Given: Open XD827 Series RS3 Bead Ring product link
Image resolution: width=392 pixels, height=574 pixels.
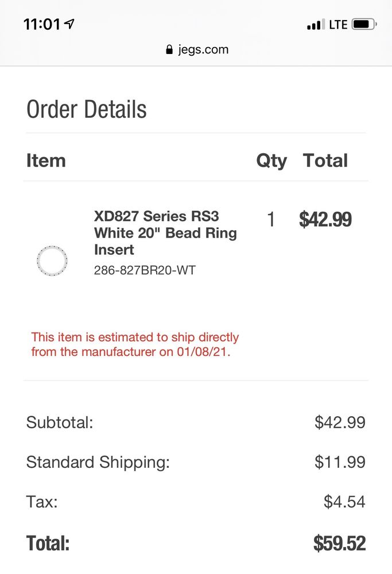Looking at the screenshot, I should point(165,232).
